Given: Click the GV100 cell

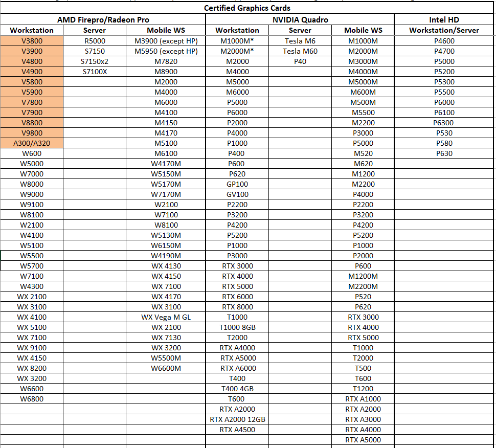Looking at the screenshot, I should coord(237,194).
